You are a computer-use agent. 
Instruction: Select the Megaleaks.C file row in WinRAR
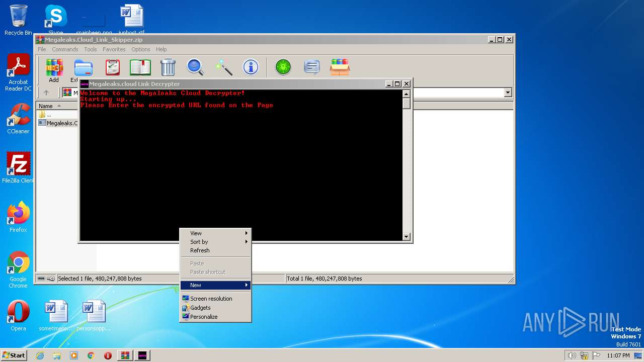(57, 123)
